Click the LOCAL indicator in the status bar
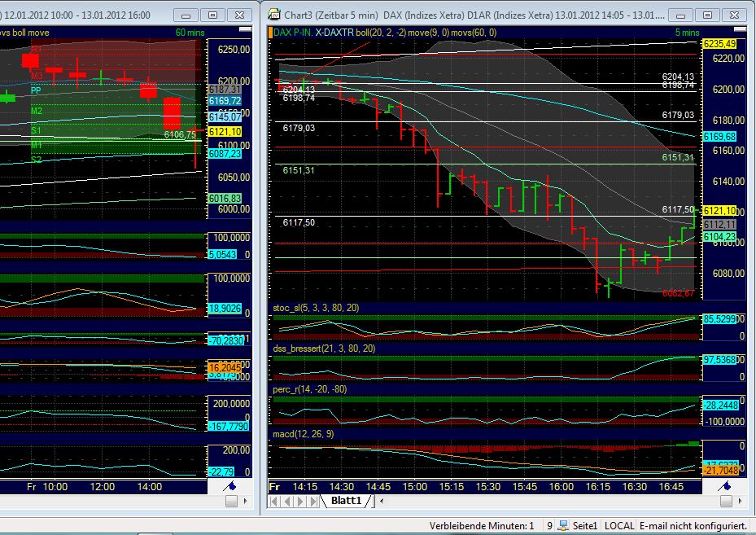This screenshot has height=535, width=756. pos(619,525)
